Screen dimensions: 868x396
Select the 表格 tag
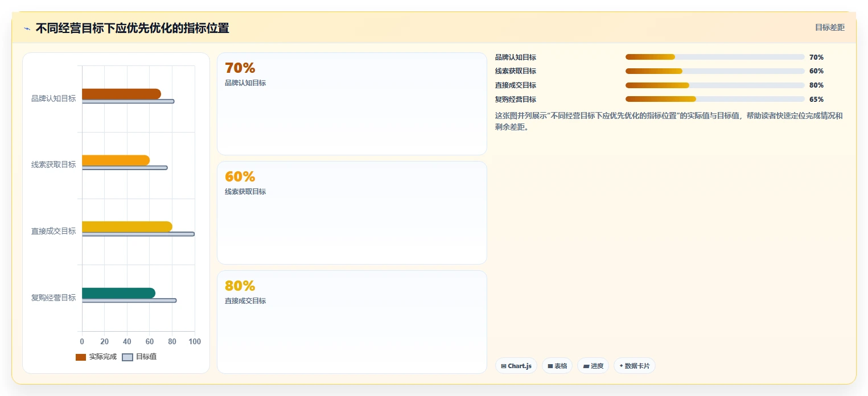(557, 366)
